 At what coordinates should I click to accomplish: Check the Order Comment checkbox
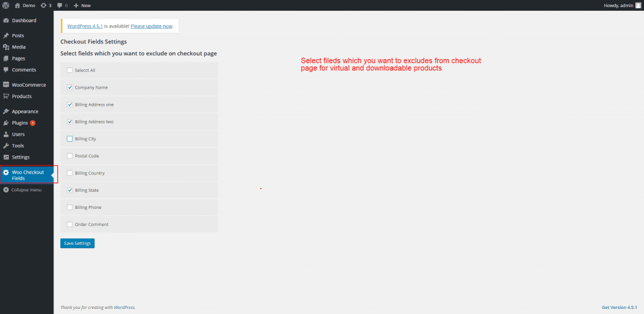[69, 225]
